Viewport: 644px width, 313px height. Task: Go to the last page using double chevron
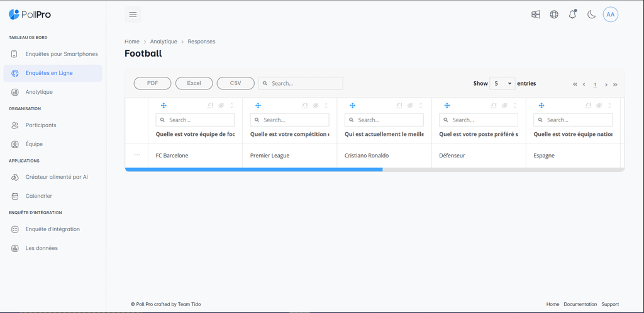tap(615, 84)
